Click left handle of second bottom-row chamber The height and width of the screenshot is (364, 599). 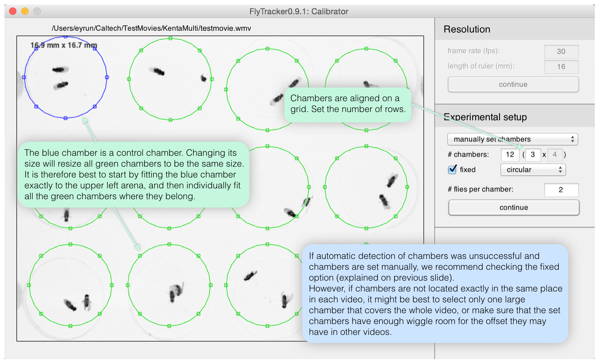click(x=128, y=285)
